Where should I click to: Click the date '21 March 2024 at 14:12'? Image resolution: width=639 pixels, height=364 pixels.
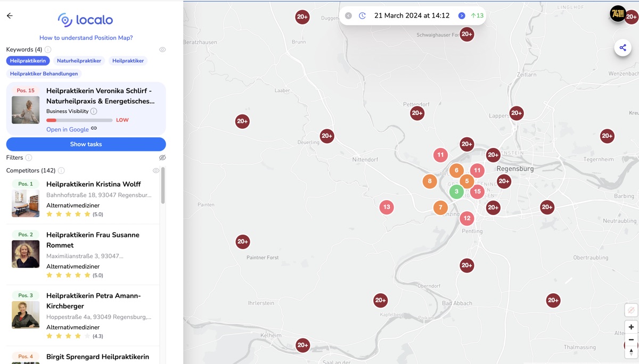point(412,15)
